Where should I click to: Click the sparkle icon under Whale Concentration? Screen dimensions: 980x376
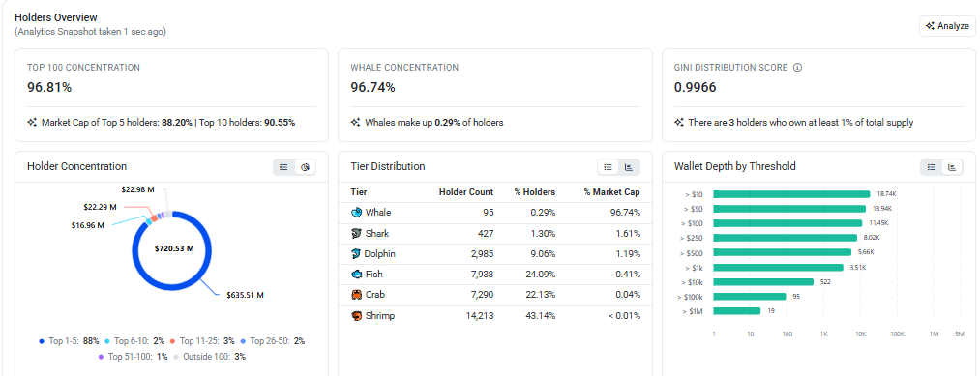[356, 123]
